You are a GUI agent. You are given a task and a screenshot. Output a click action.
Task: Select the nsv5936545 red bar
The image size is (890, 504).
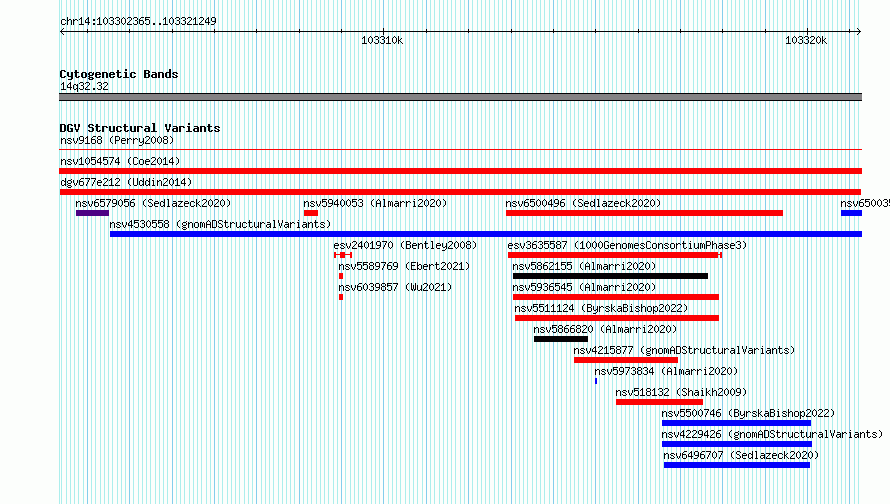[616, 297]
